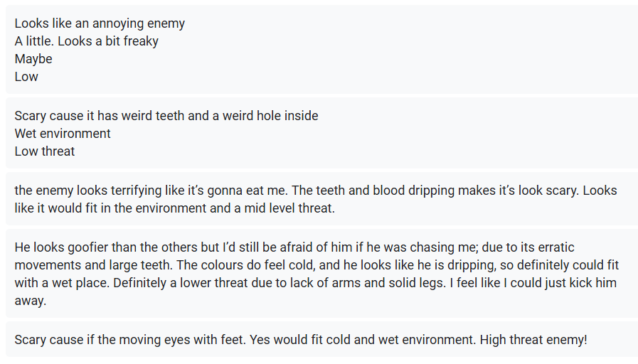Screen dimensions: 638x364
Task: Select 'movements and large teeth' text
Action: click(94, 265)
